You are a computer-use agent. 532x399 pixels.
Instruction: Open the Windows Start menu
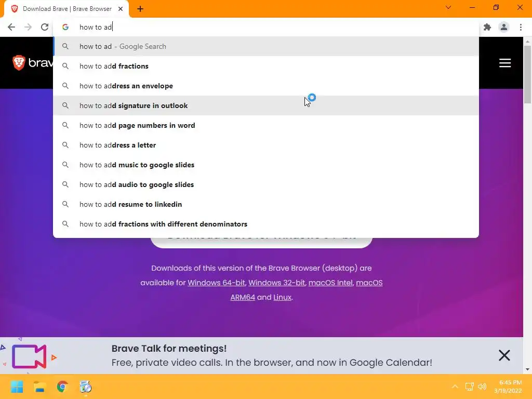point(17,387)
